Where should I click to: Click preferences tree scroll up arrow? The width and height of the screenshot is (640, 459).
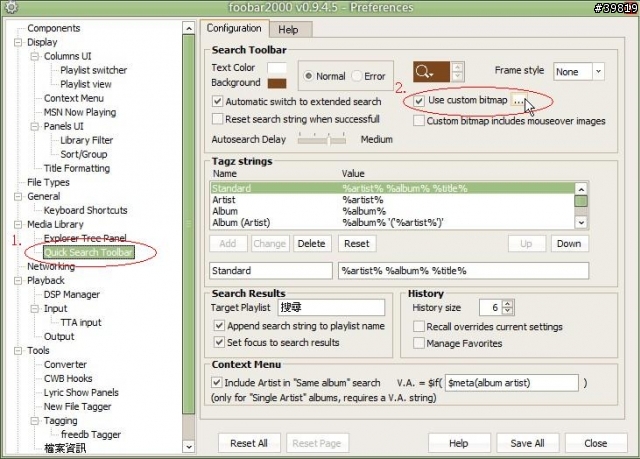tap(189, 28)
